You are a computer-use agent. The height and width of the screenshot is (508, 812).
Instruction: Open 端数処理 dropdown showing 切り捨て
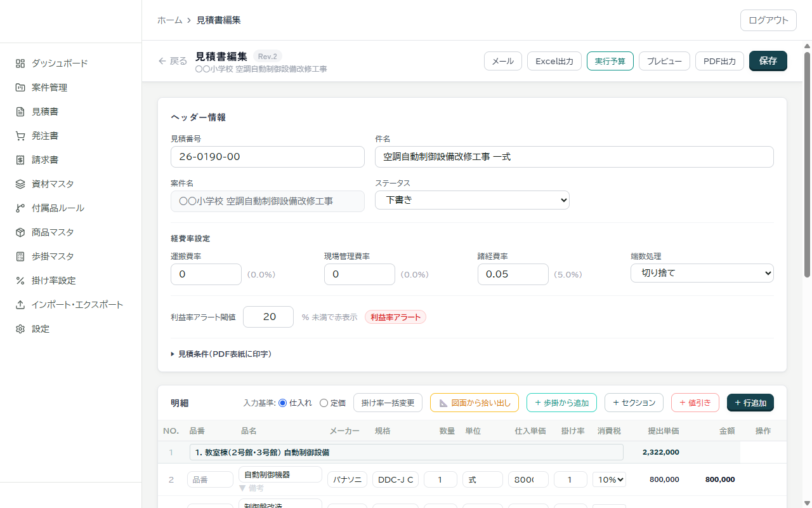pos(702,273)
